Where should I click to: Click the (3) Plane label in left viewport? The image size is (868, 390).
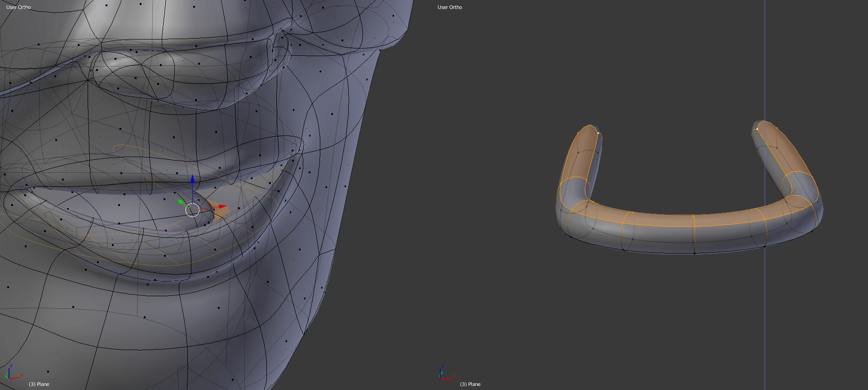point(39,384)
